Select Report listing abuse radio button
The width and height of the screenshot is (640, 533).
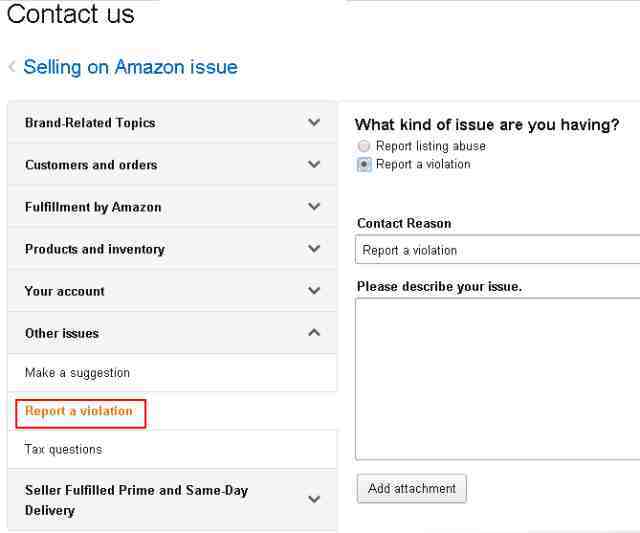[364, 146]
